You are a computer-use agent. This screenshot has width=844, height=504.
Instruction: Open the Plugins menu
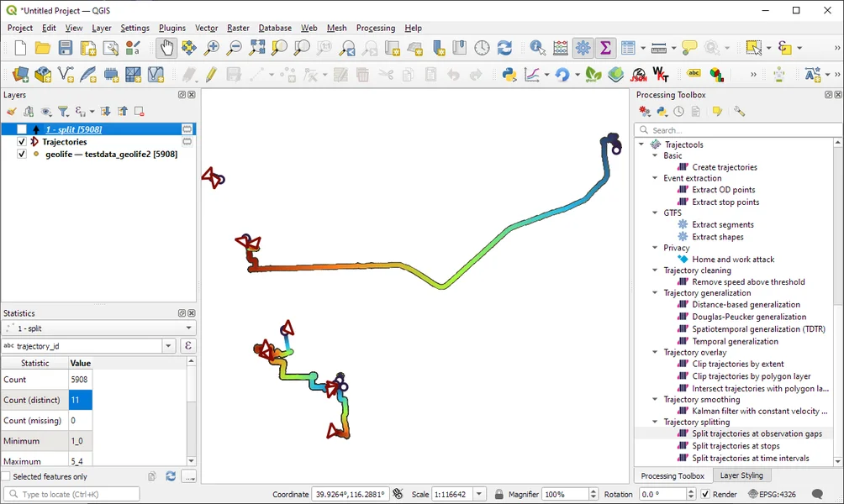[x=172, y=28]
